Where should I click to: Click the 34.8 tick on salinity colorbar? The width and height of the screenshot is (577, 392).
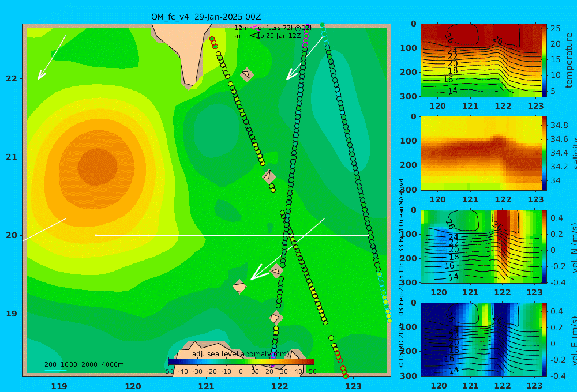[x=559, y=125]
